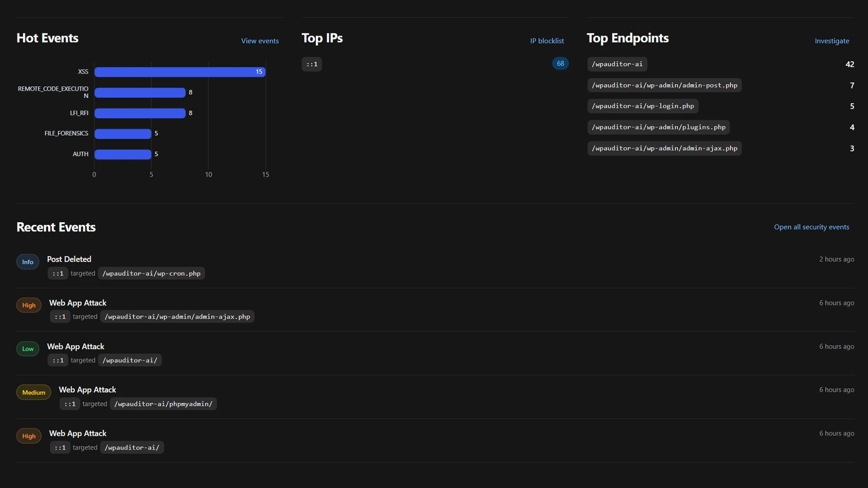Click the Low severity badge
Image resolution: width=868 pixels, height=488 pixels.
point(28,349)
